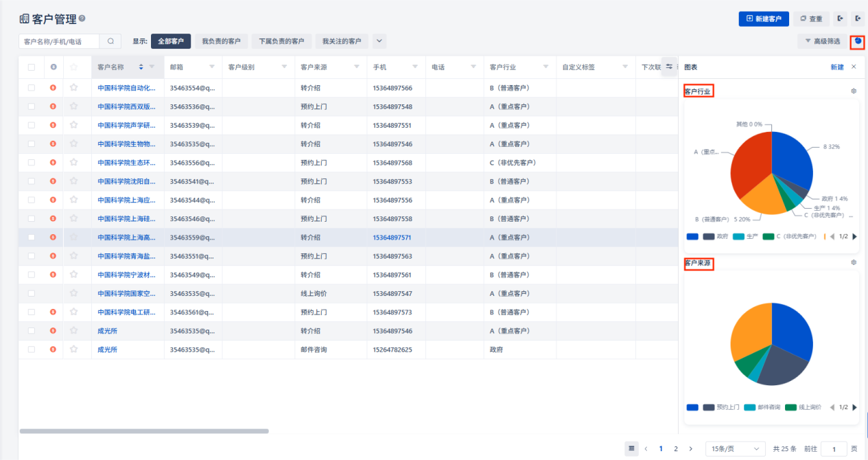The height and width of the screenshot is (460, 868).
Task: Focus the 客户名称/手机/电话 search field
Action: tap(59, 41)
